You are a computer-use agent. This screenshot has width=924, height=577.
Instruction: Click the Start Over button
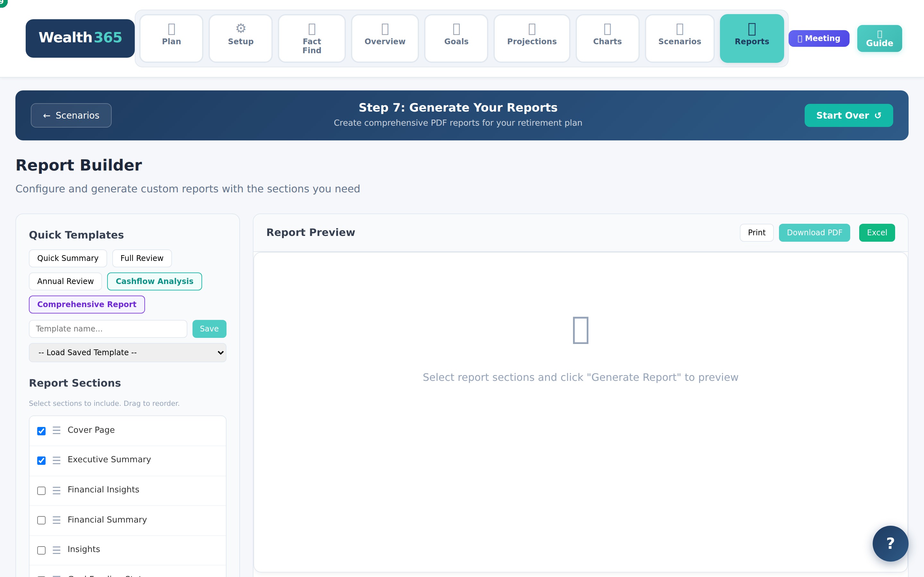coord(848,115)
